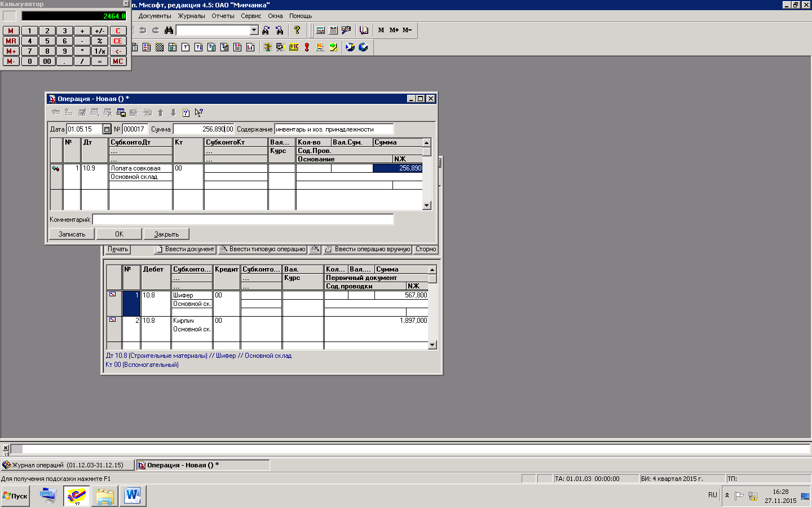Image resolution: width=812 pixels, height=508 pixels.
Task: Open the syntax helper book icon
Action: (364, 30)
